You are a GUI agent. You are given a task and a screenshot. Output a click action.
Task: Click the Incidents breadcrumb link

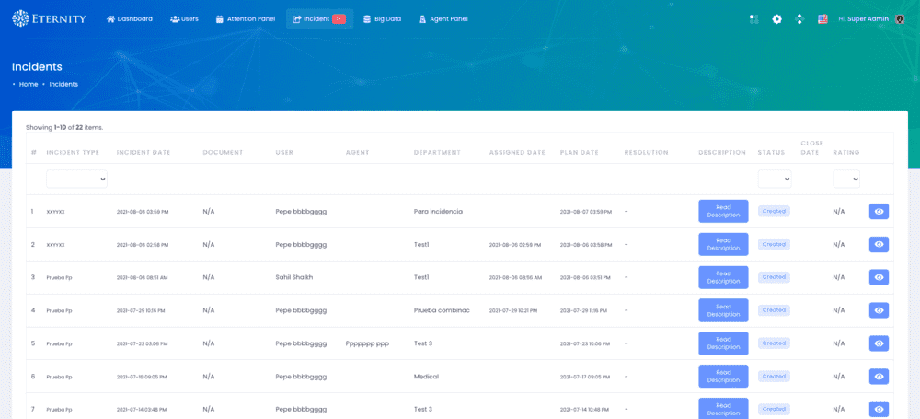63,85
